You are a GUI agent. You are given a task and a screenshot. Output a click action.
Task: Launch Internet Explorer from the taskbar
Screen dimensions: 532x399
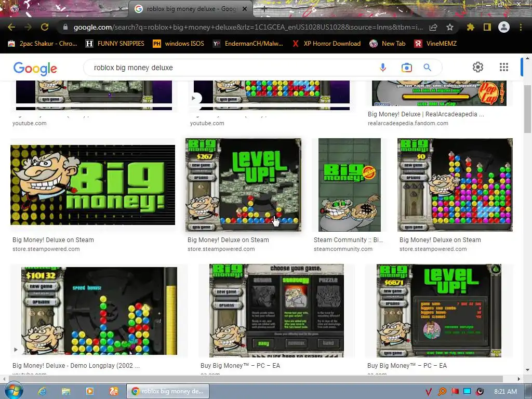point(42,391)
